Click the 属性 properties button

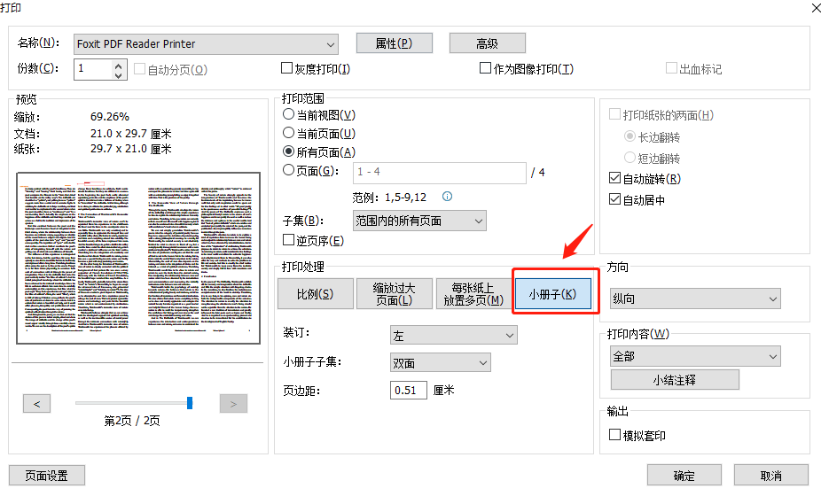pos(394,43)
